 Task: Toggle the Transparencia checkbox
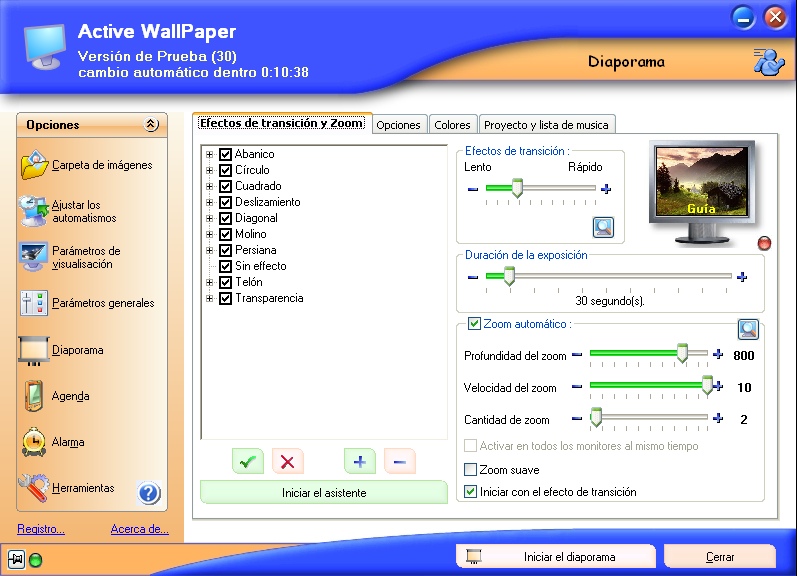tap(225, 298)
